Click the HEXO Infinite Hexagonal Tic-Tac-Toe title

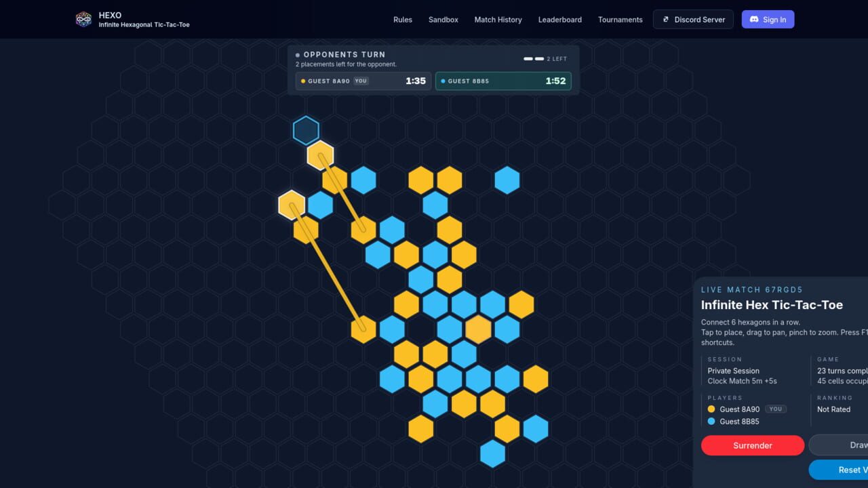point(144,20)
